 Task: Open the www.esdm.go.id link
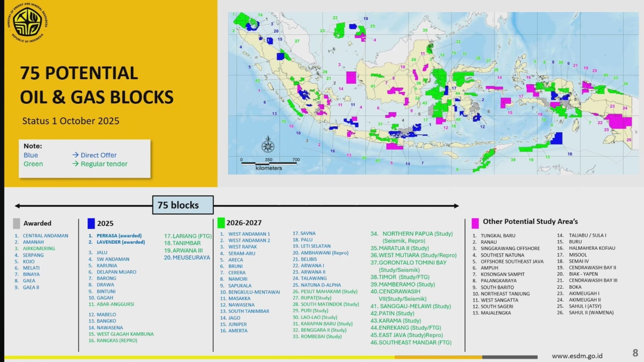[x=577, y=356]
